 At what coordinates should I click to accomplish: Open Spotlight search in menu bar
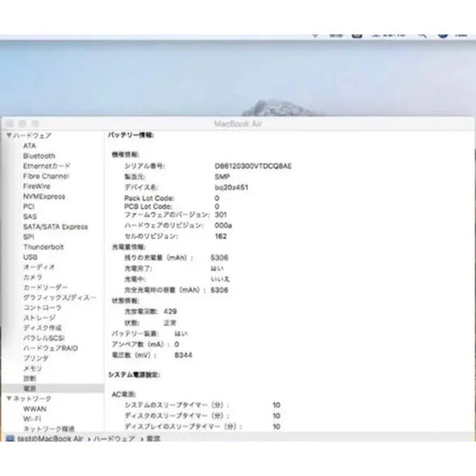(x=422, y=36)
